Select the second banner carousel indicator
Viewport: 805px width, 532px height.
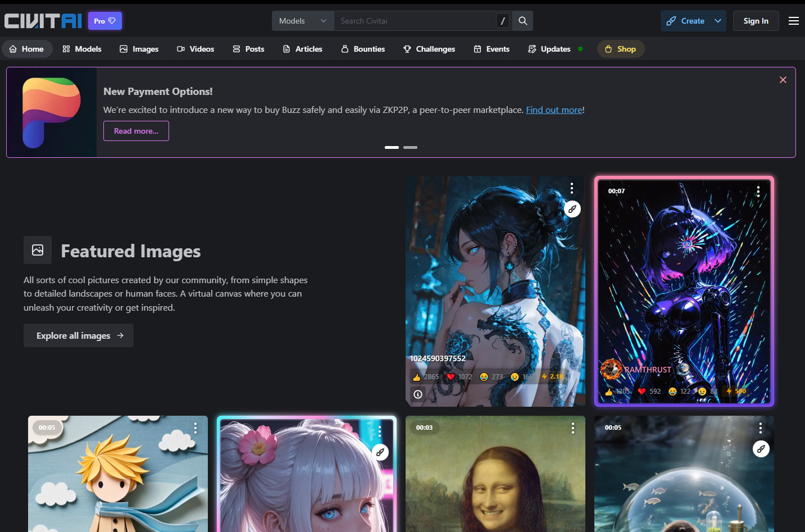tap(410, 147)
